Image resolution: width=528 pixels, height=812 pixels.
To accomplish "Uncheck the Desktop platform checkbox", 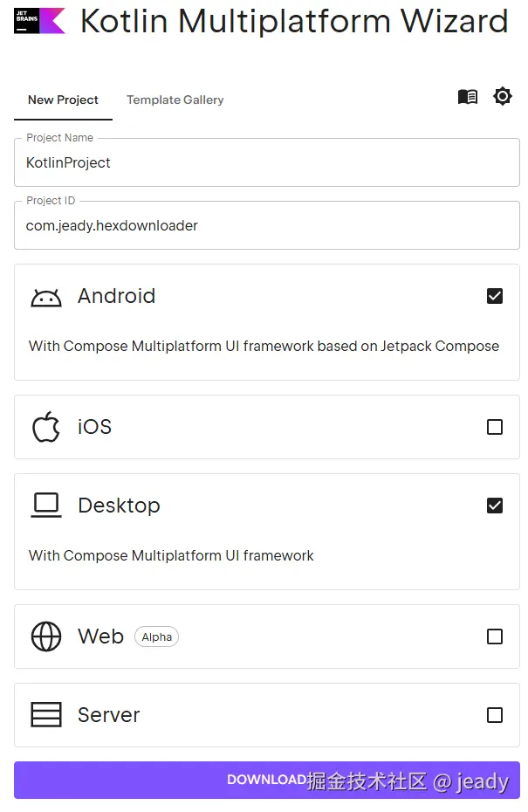I will (495, 506).
